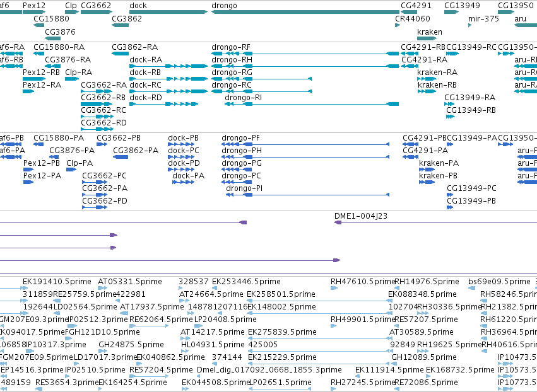Click protein drongo-PG
The width and height of the screenshot is (537, 392).
(x=237, y=170)
